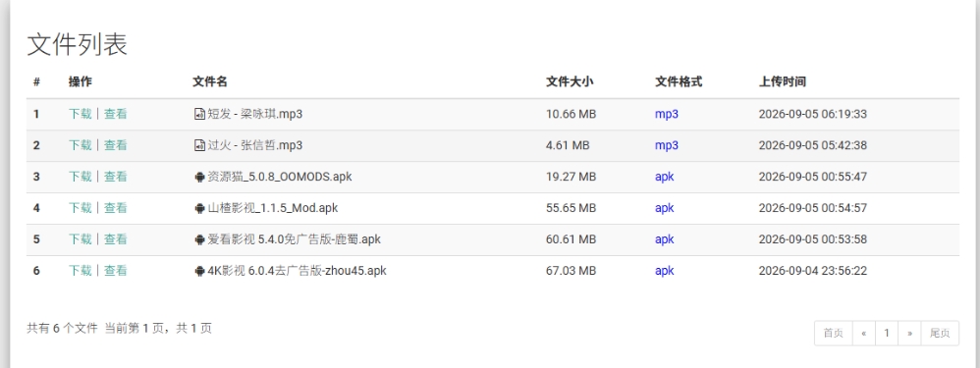This screenshot has width=980, height=368.
Task: Click the » next page button
Action: tap(909, 333)
